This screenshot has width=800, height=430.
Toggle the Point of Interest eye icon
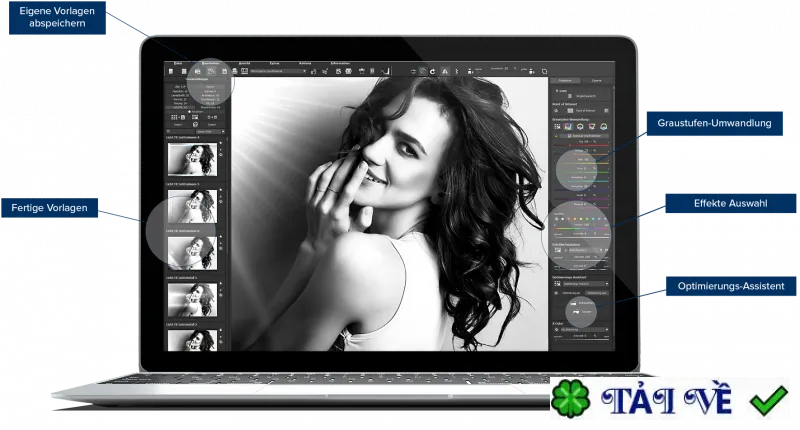556,111
